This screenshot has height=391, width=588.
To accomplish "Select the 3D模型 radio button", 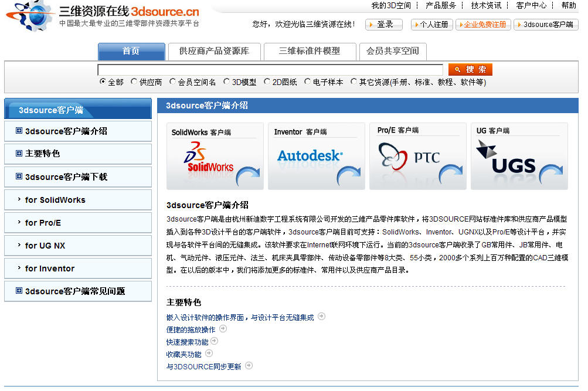I will (x=226, y=81).
